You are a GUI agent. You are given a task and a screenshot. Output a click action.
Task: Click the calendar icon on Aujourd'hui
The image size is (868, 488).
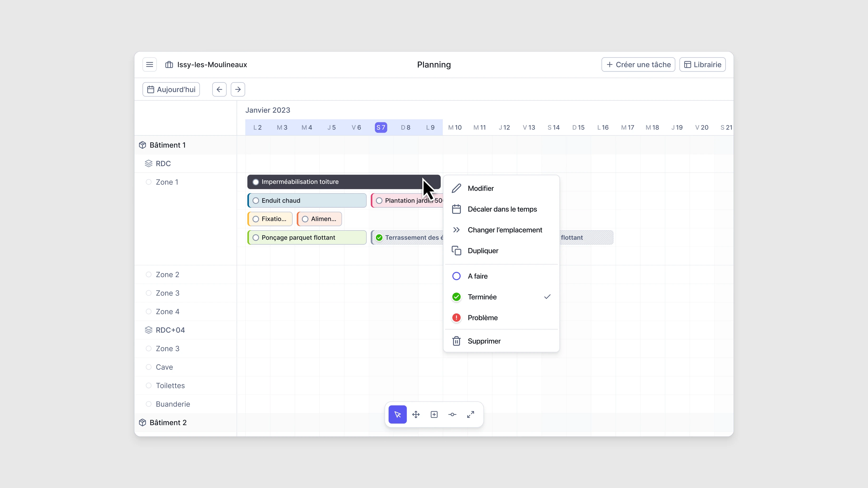[x=151, y=89]
